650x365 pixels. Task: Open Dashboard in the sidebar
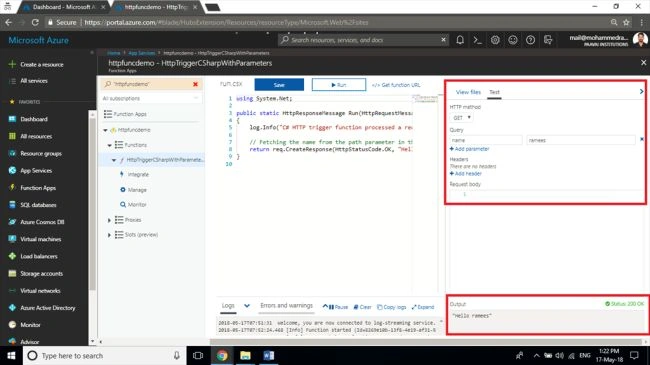34,119
